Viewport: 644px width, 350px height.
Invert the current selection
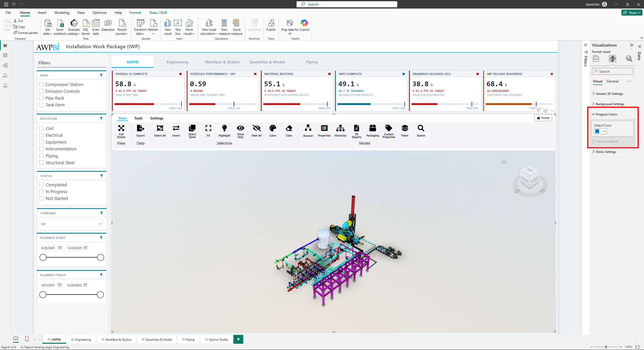[176, 131]
